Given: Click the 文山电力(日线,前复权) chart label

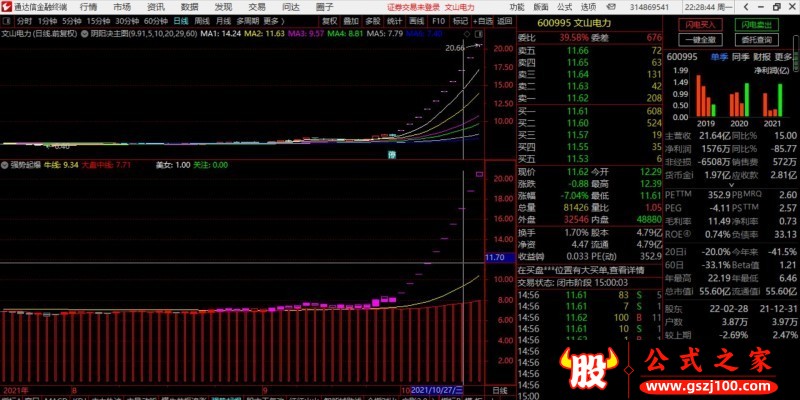Looking at the screenshot, I should click(39, 34).
